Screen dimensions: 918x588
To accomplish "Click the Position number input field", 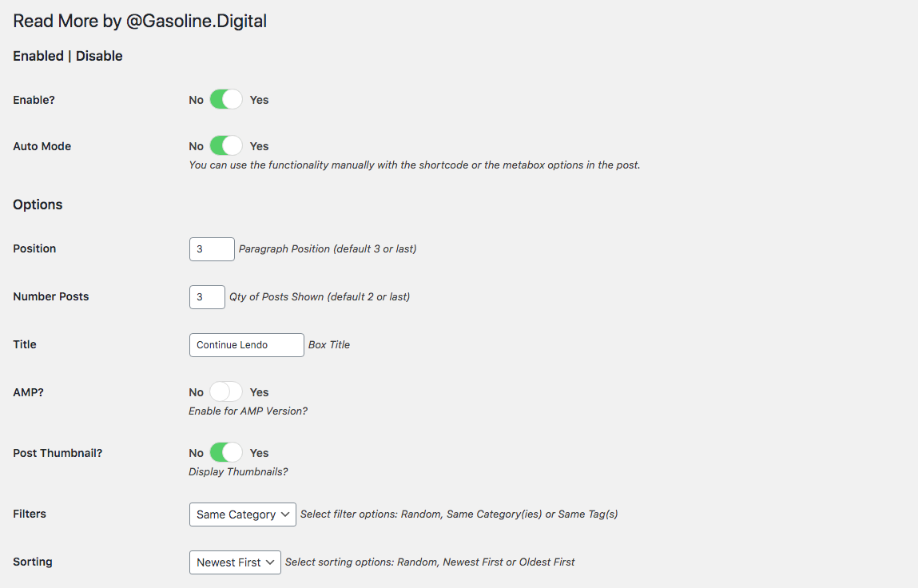I will [x=212, y=249].
